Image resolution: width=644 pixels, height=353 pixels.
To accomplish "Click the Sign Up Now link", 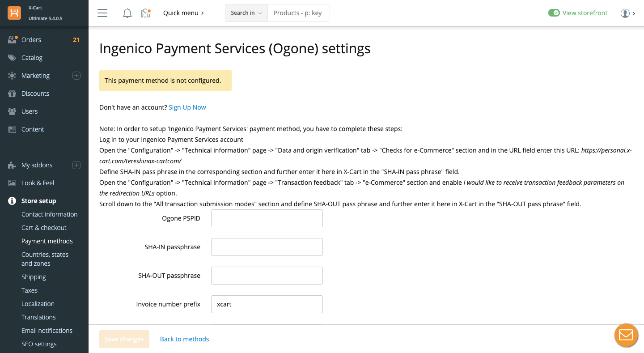I will click(x=187, y=107).
